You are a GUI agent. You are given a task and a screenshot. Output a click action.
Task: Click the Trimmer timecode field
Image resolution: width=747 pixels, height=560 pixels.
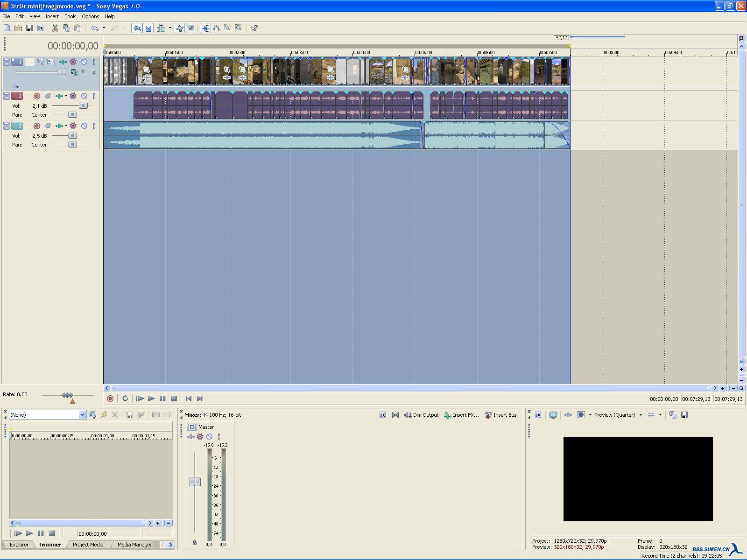(x=92, y=533)
